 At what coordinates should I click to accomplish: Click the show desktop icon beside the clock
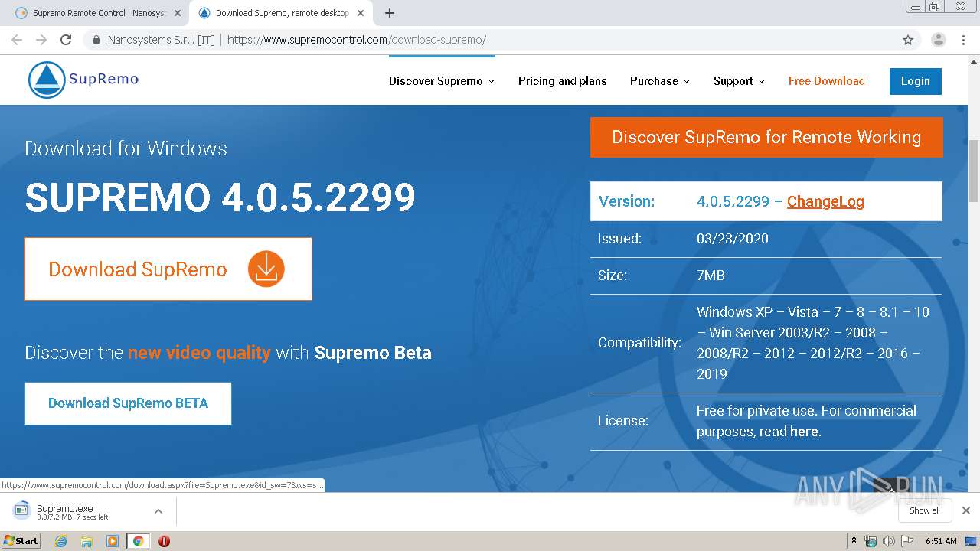[972, 541]
